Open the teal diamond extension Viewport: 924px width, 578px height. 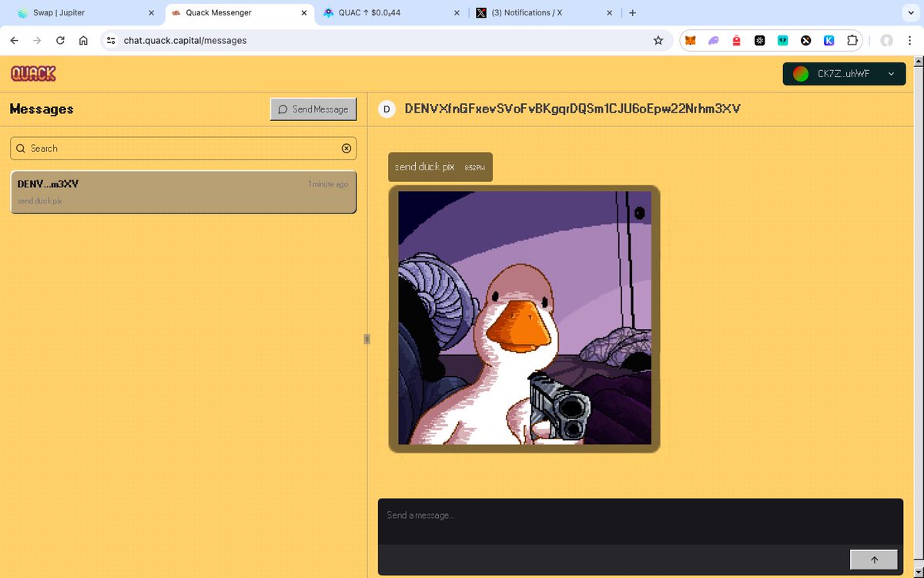[782, 40]
